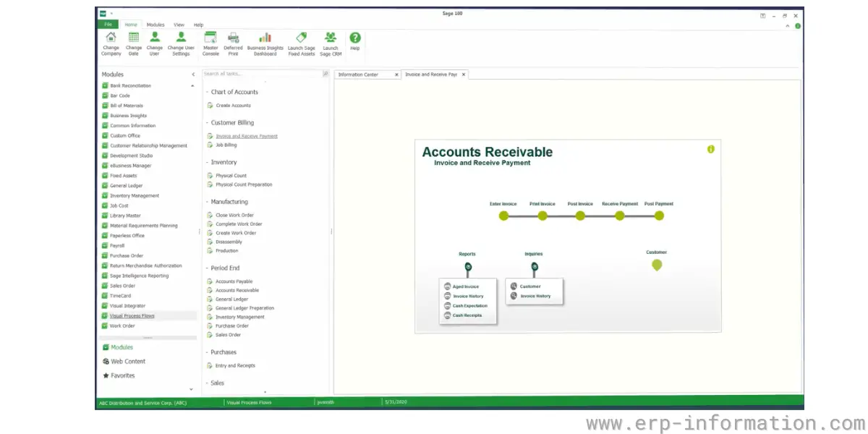Launch Sage Fixed Assets
Image resolution: width=868 pixels, height=434 pixels.
click(x=302, y=43)
